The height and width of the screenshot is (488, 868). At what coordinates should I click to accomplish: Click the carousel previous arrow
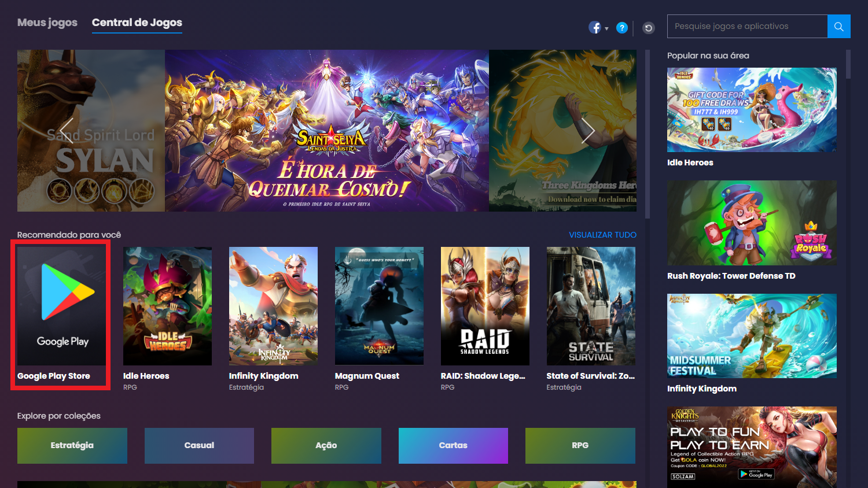67,131
